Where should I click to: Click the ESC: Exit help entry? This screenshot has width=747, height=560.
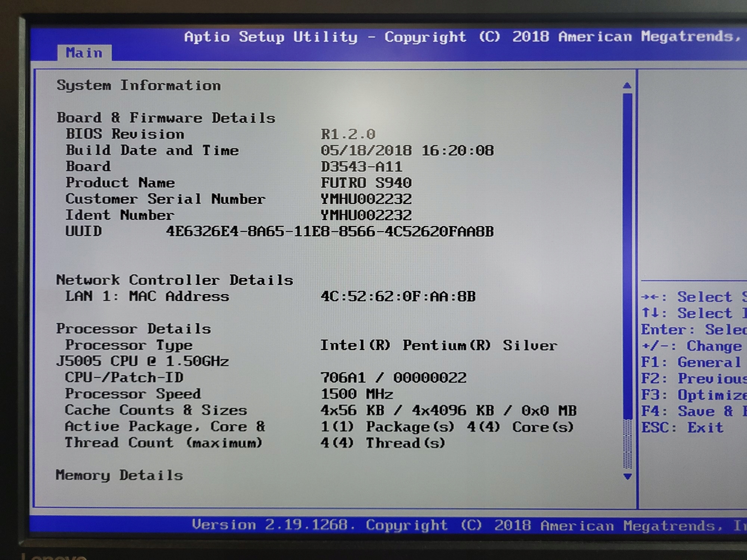682,427
